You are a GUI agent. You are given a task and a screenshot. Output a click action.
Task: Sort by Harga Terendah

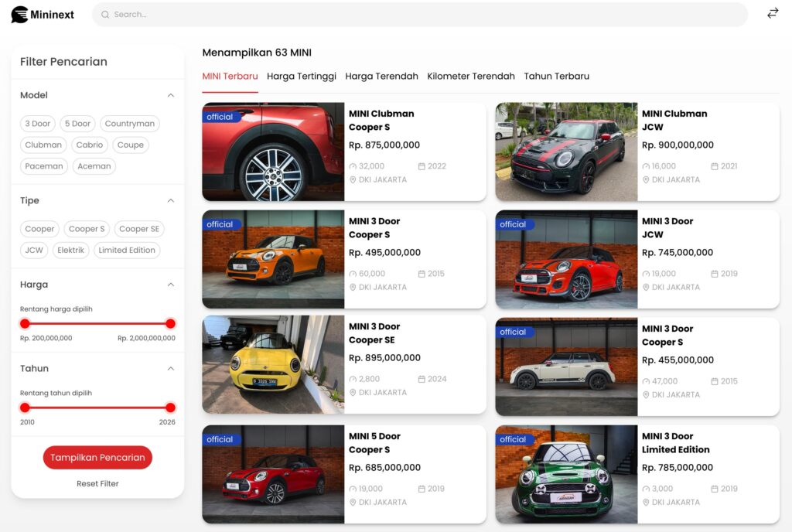click(381, 77)
